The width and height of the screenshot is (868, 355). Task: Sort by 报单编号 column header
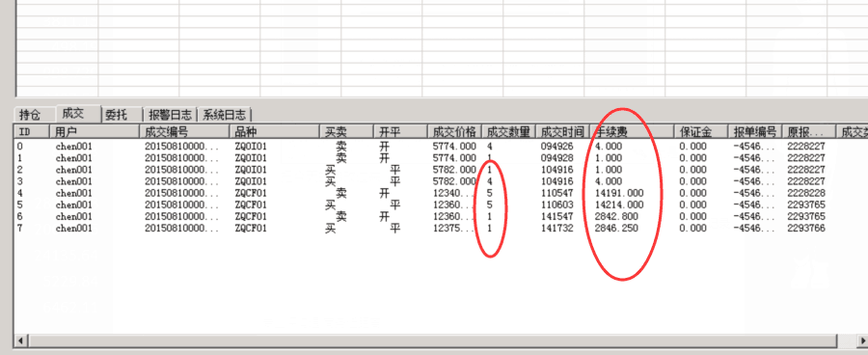click(754, 132)
